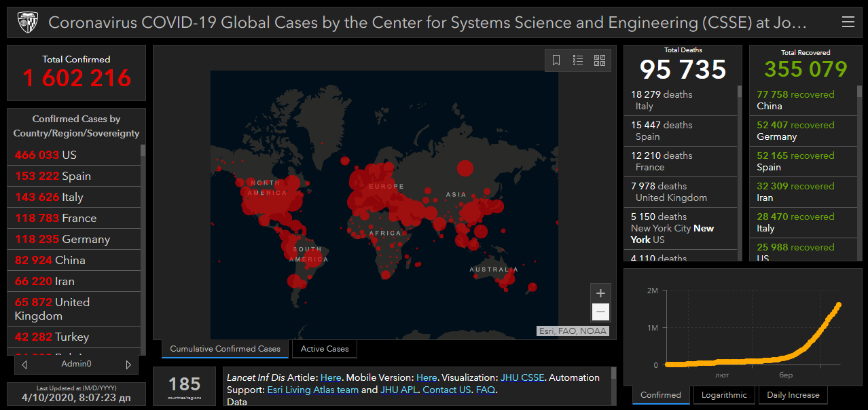Switch to Active Cases tab

pyautogui.click(x=325, y=349)
